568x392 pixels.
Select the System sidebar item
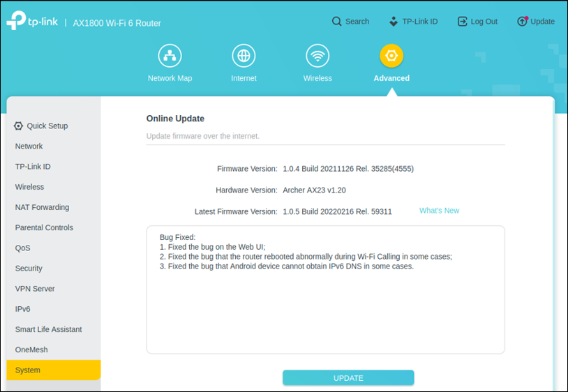pyautogui.click(x=53, y=370)
